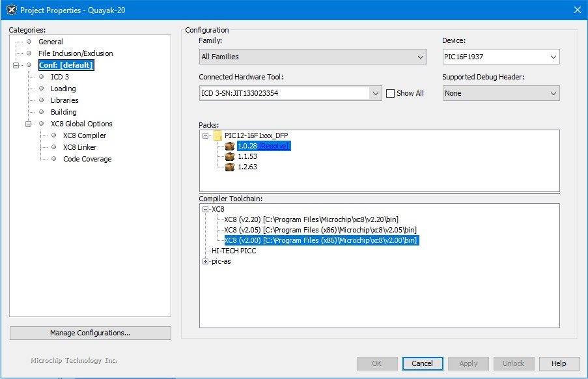
Task: Select the XC8 Linker category
Action: coord(79,147)
